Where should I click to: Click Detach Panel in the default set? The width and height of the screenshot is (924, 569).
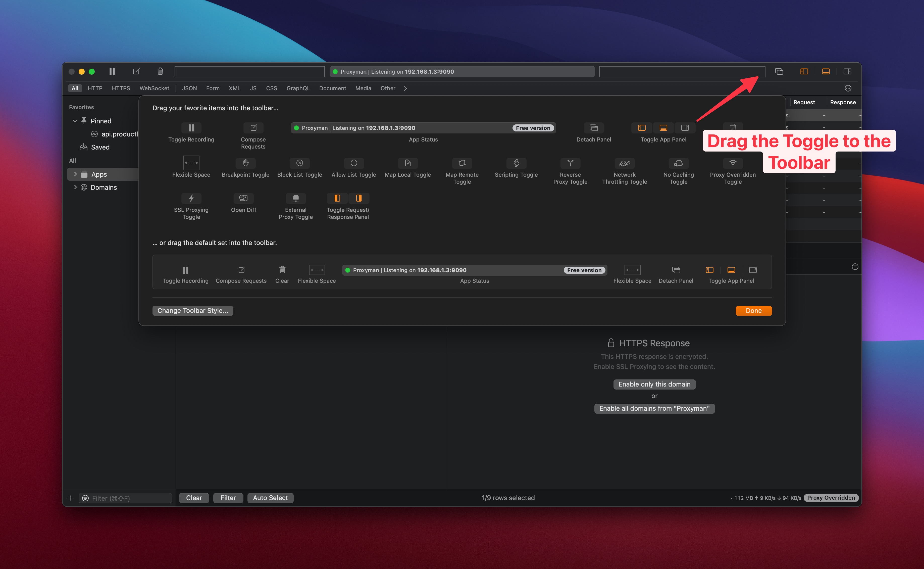pos(676,270)
